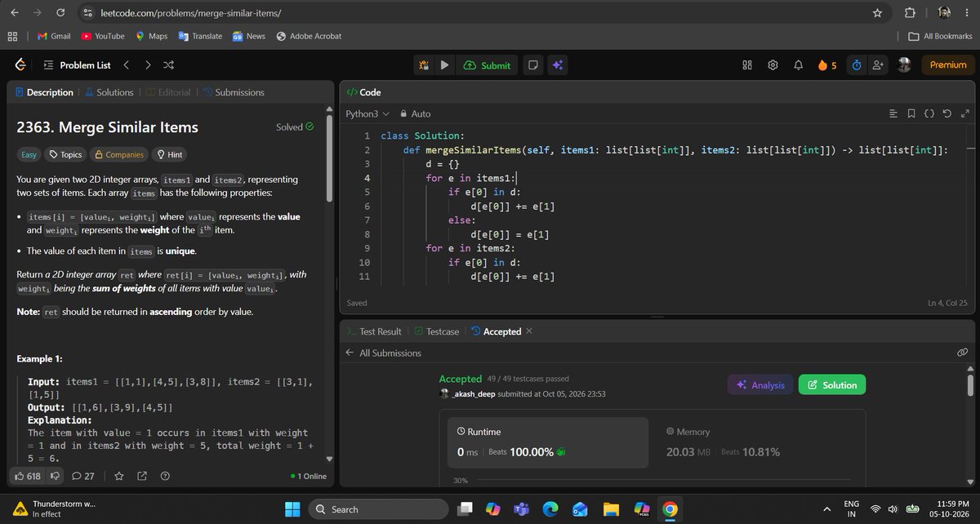
Task: Open the layout grid icon
Action: point(747,65)
